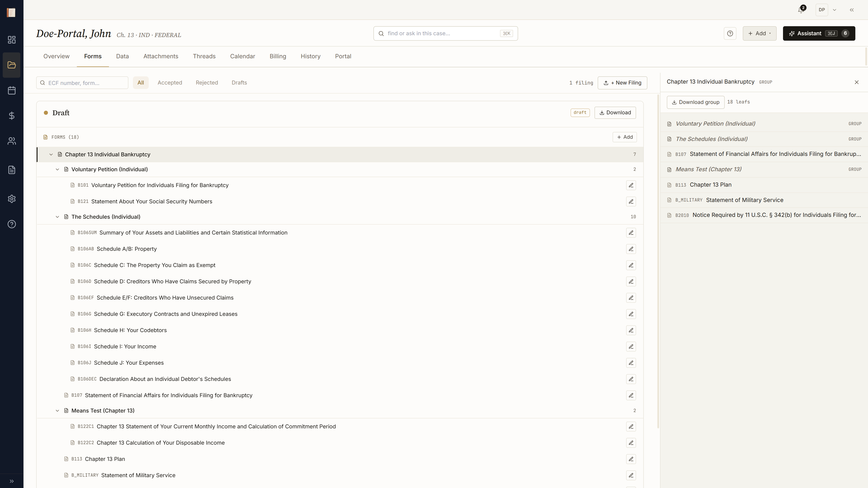Edit Schedule J: Your Expenses form

click(x=631, y=363)
